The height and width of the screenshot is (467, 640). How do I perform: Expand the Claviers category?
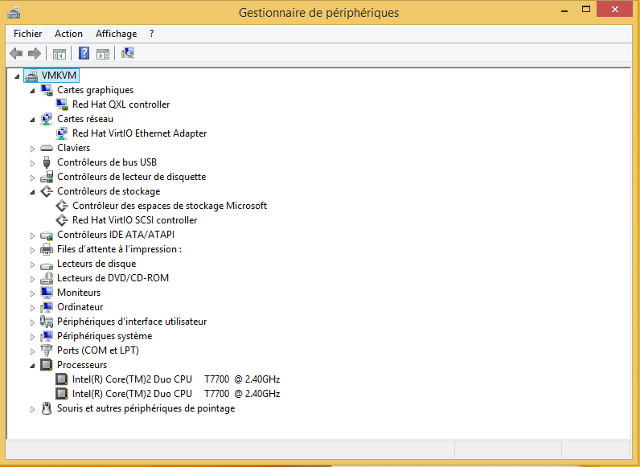pyautogui.click(x=33, y=149)
